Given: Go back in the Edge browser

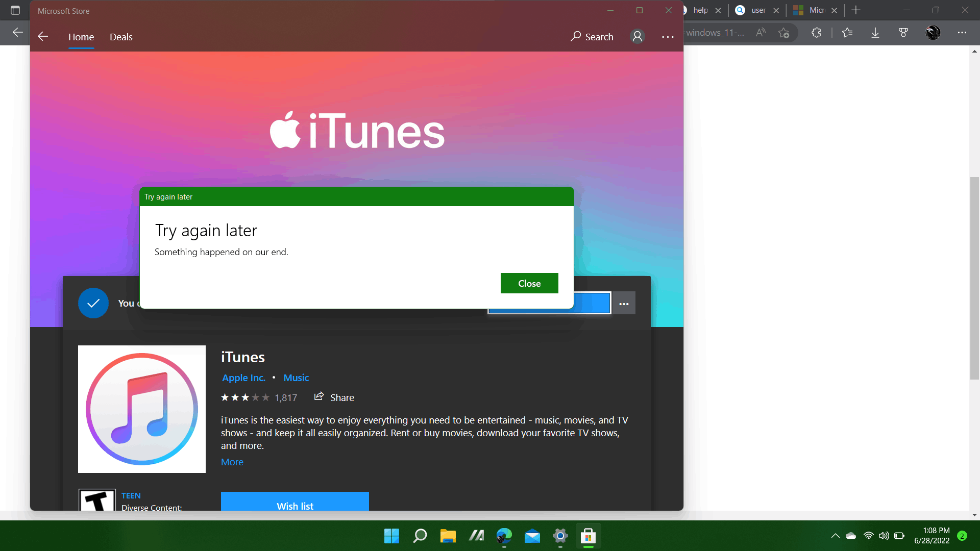Looking at the screenshot, I should pos(17,33).
